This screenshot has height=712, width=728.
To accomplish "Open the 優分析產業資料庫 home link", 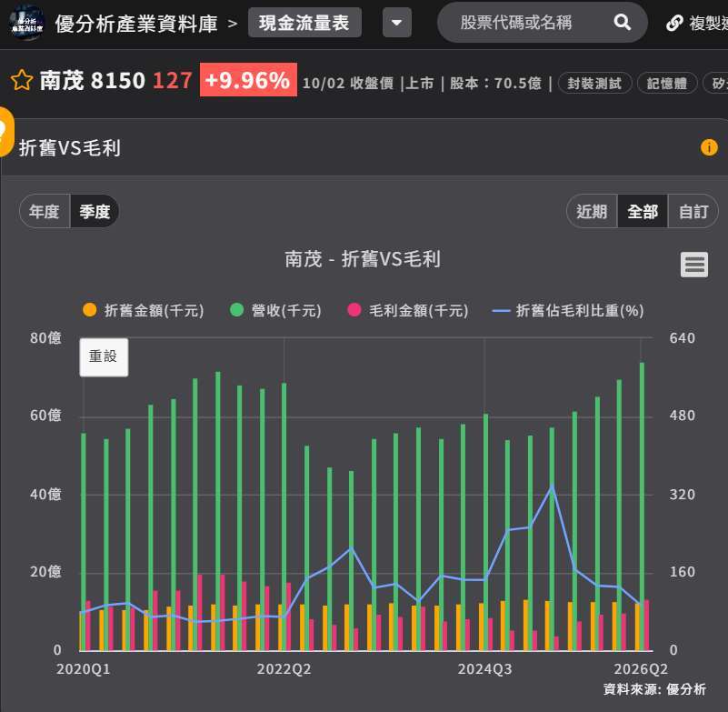I will click(136, 24).
